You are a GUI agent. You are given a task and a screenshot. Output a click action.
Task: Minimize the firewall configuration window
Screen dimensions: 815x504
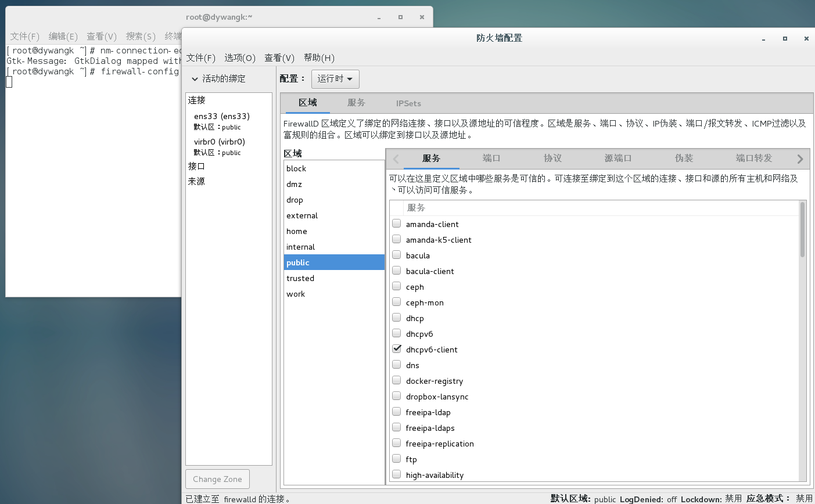tap(763, 39)
